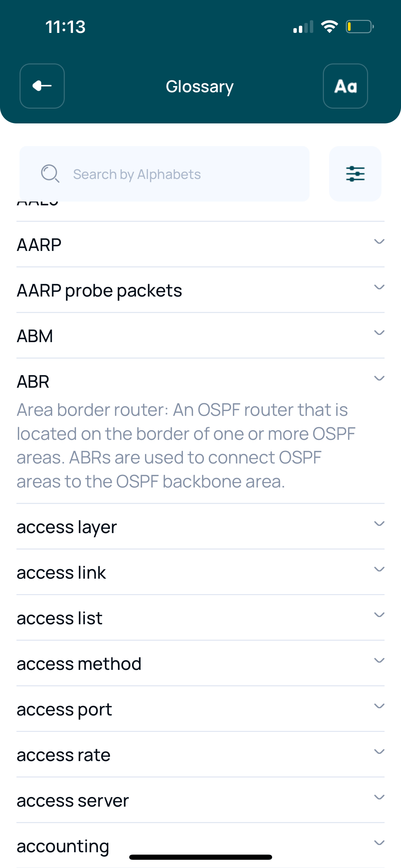Expand the AARP entry chevron
This screenshot has height=868, width=401.
click(x=379, y=242)
